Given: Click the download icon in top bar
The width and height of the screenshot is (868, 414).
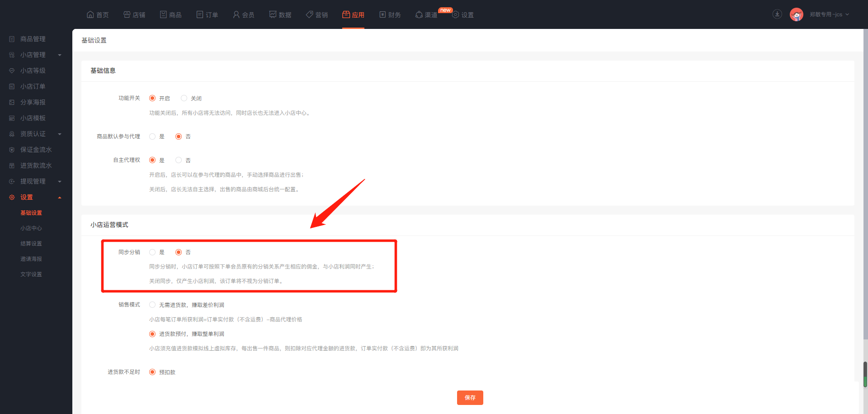Looking at the screenshot, I should pos(777,14).
